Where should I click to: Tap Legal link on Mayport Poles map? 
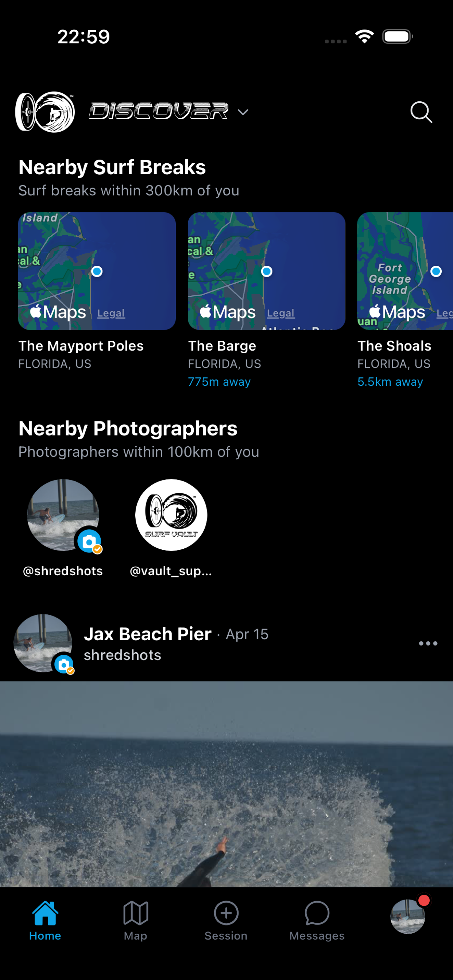111,313
